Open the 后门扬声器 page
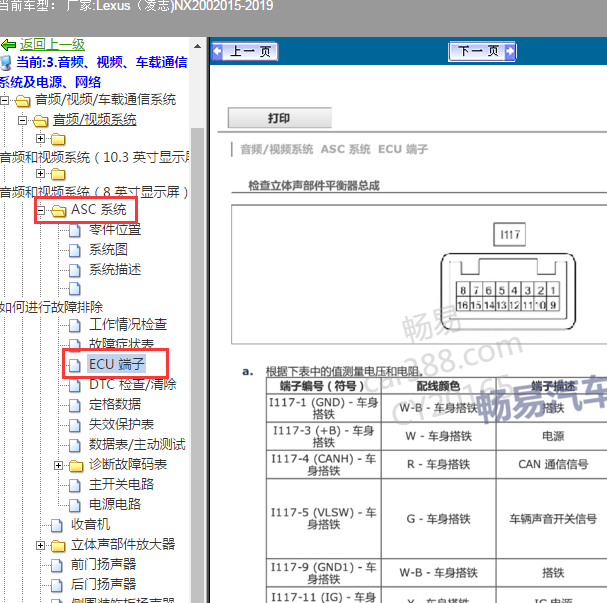Screen dimensions: 607x603 coord(103,584)
